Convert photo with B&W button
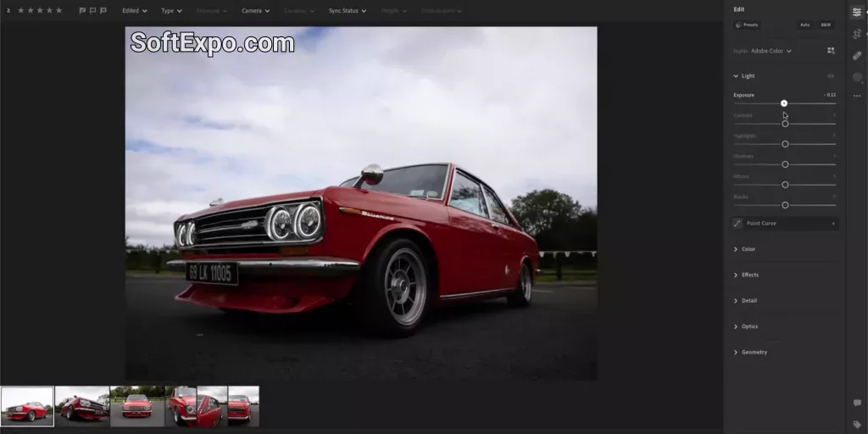 click(x=826, y=25)
